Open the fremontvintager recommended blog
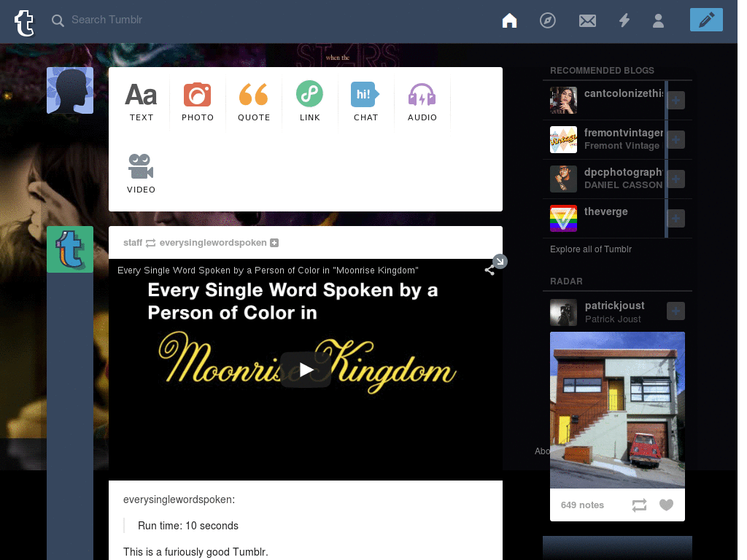The height and width of the screenshot is (560, 747). 623,133
